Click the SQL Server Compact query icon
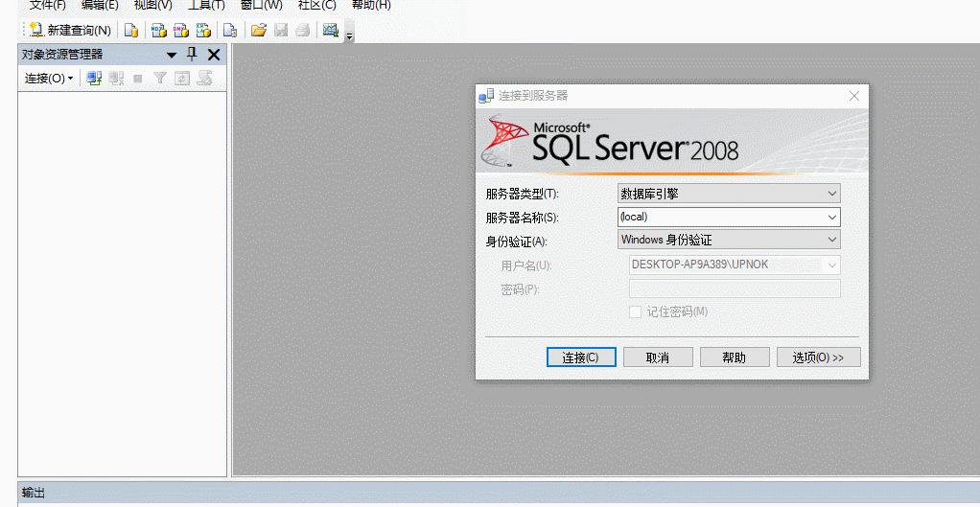980x507 pixels. 231,30
